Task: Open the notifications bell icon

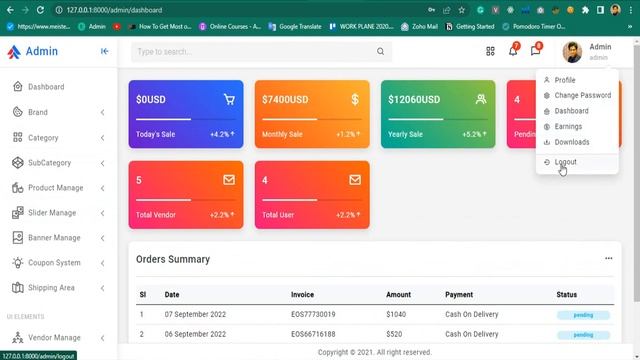Action: [x=513, y=51]
